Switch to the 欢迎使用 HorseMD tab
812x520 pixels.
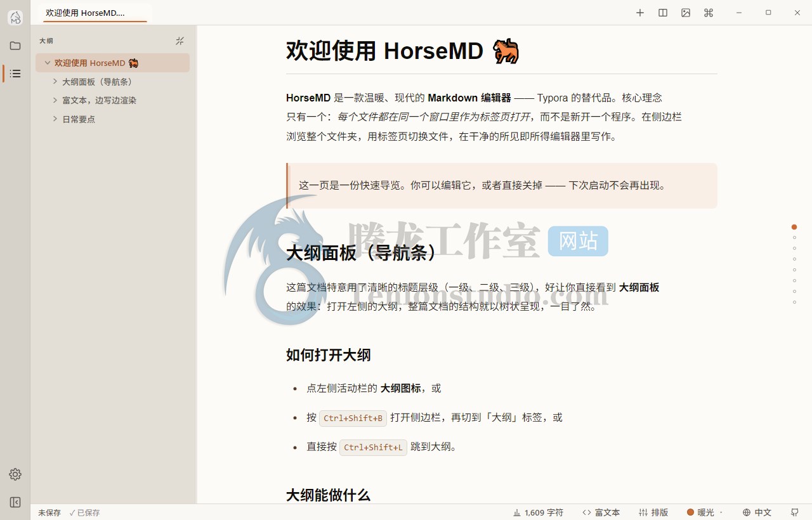pyautogui.click(x=94, y=13)
